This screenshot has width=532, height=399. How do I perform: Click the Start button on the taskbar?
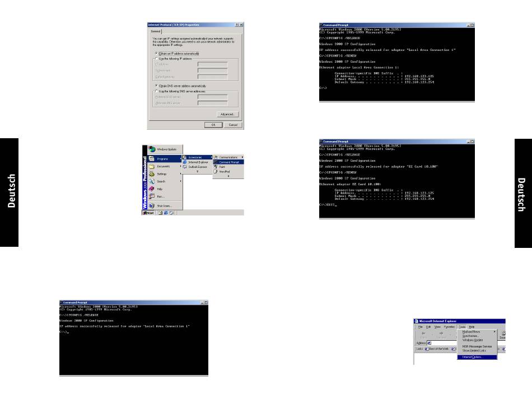(149, 213)
